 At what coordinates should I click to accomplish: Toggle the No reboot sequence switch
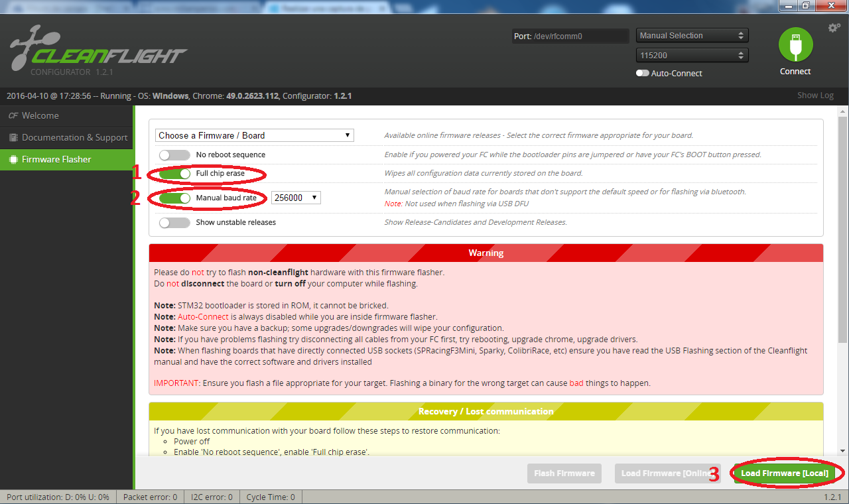click(174, 155)
